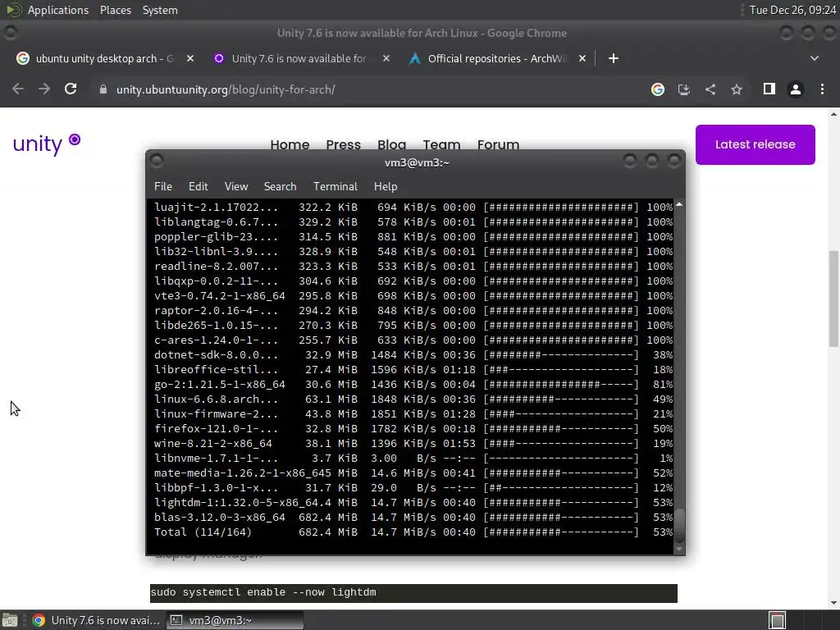
Task: Open the terminal Edit menu
Action: (x=198, y=186)
